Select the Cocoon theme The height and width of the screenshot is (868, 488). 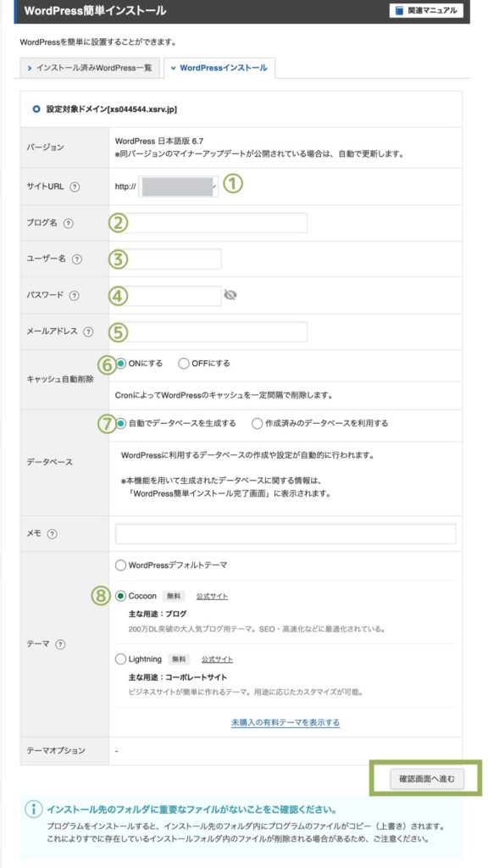(120, 595)
